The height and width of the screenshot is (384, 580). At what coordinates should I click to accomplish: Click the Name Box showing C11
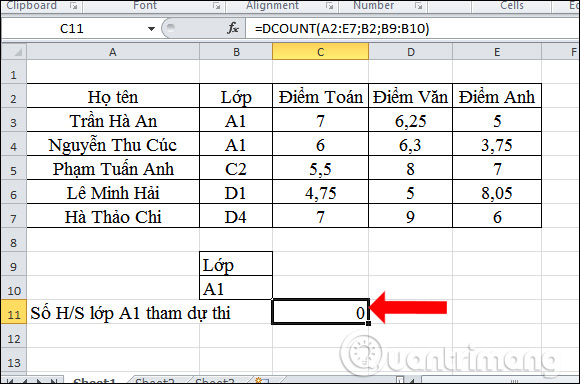click(x=73, y=28)
